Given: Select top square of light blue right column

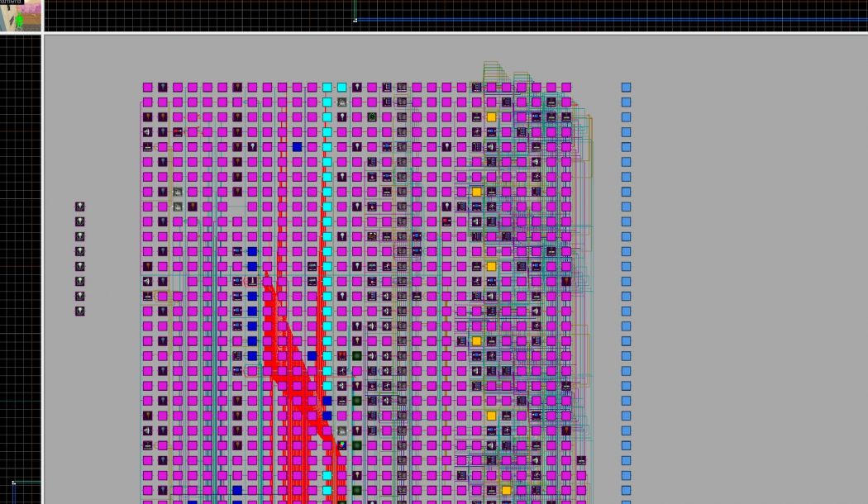Looking at the screenshot, I should point(626,87).
